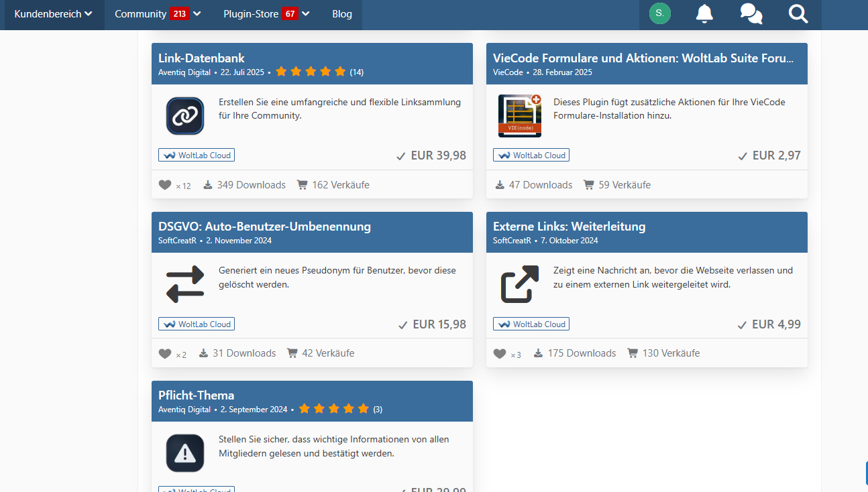Click the VieCode Formulare plugin icon
The width and height of the screenshot is (868, 492).
[520, 116]
